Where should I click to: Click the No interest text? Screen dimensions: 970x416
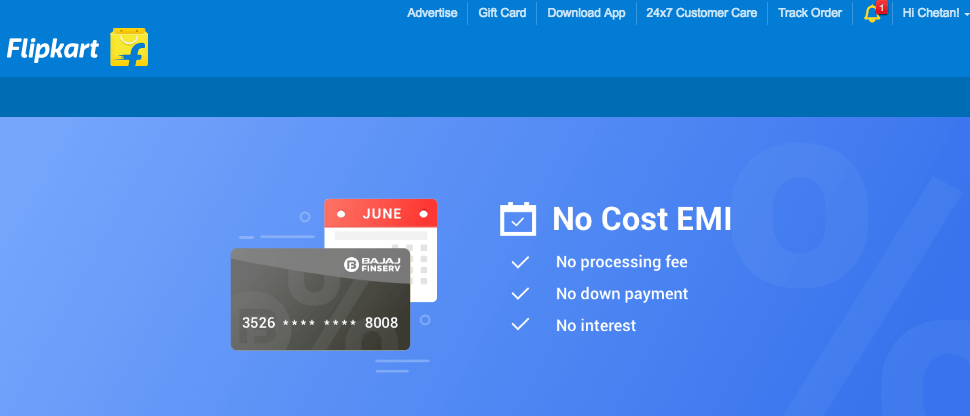[596, 325]
